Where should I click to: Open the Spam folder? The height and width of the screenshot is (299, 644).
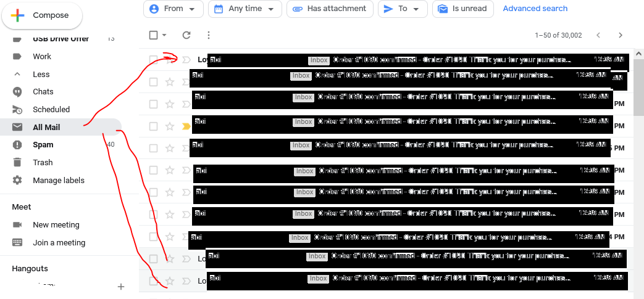(43, 145)
